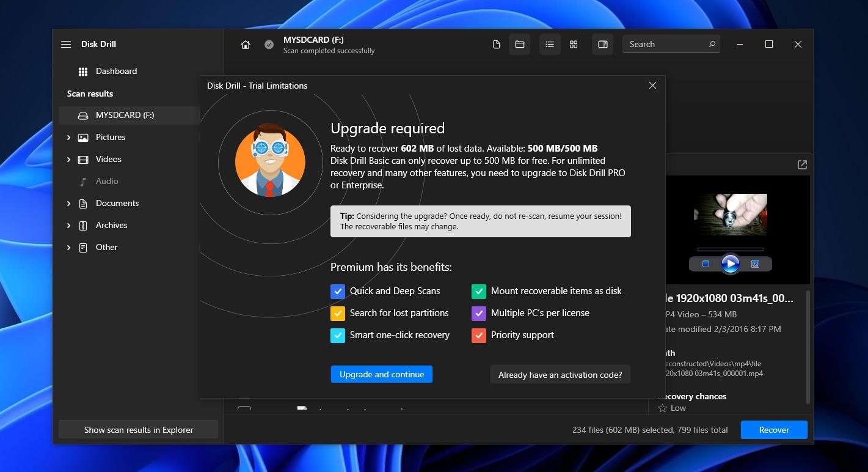Open the Dashboard section
The image size is (868, 472).
[x=116, y=71]
